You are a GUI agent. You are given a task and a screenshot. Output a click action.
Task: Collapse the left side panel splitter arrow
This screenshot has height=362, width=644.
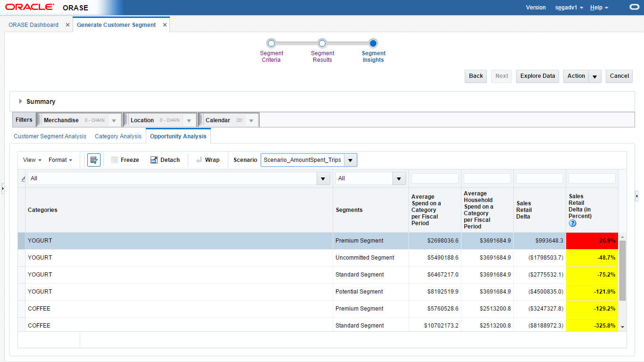tap(2, 189)
